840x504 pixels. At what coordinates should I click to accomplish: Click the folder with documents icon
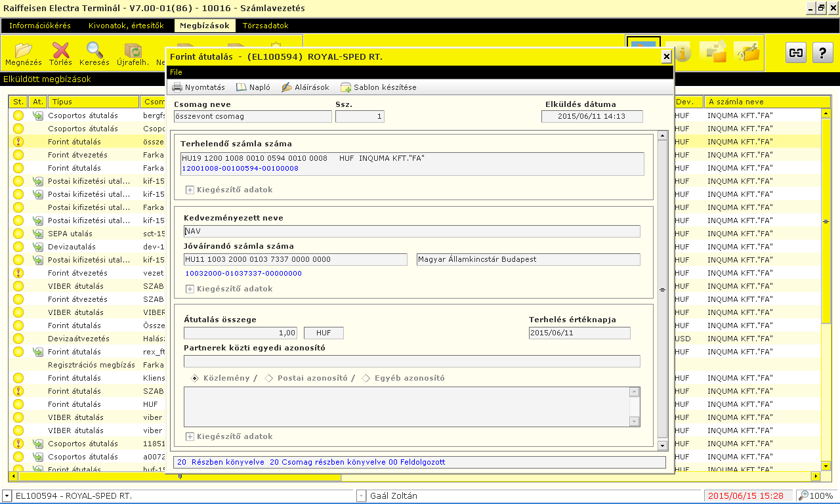tap(713, 52)
